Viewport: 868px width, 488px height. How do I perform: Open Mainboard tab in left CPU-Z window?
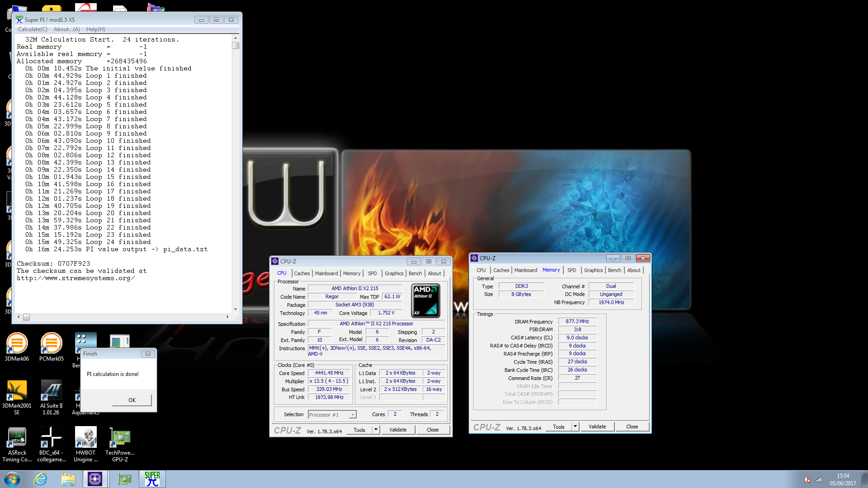point(326,273)
